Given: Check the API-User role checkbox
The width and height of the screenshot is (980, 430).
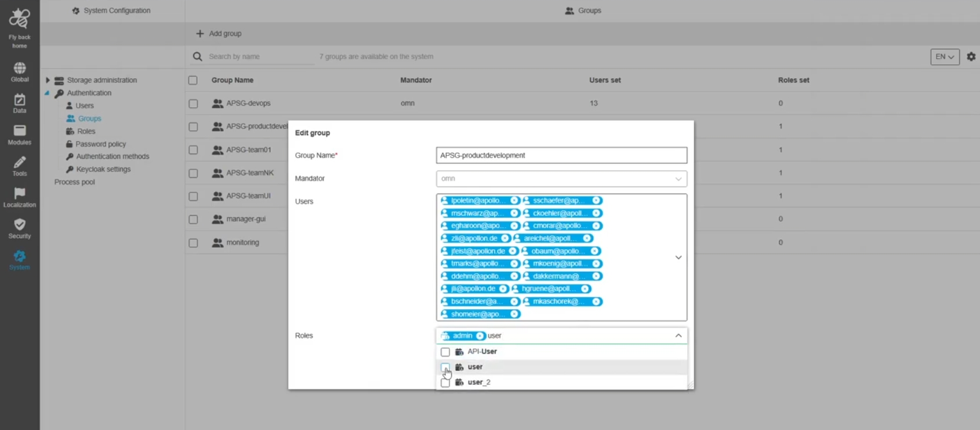Looking at the screenshot, I should (445, 352).
